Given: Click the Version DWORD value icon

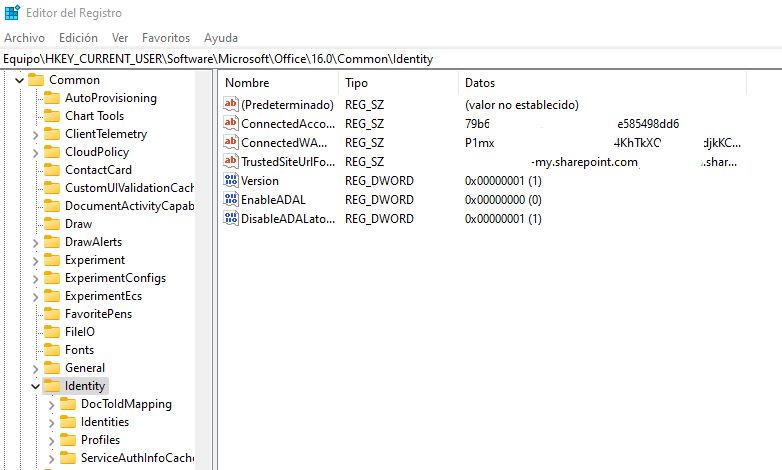Looking at the screenshot, I should [230, 180].
